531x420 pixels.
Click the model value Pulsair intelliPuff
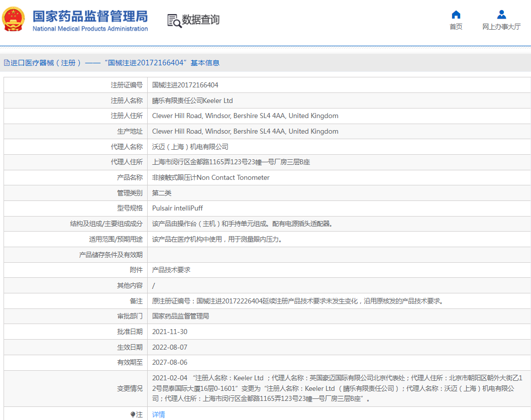pyautogui.click(x=177, y=208)
